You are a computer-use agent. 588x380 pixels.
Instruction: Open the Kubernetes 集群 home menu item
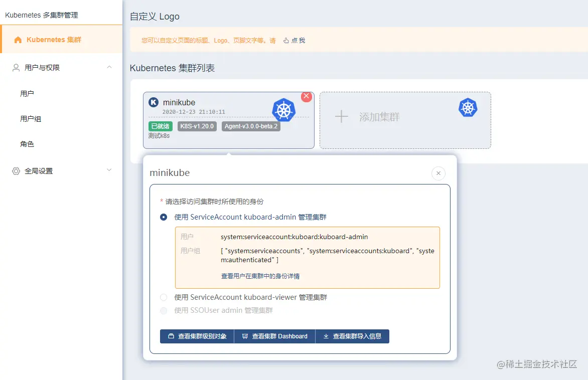point(62,39)
